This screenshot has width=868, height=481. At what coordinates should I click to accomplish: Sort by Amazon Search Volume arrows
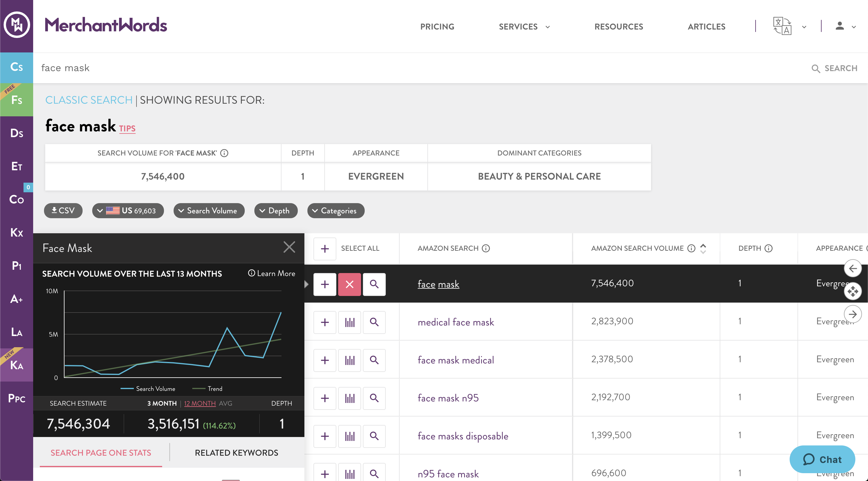tap(703, 249)
